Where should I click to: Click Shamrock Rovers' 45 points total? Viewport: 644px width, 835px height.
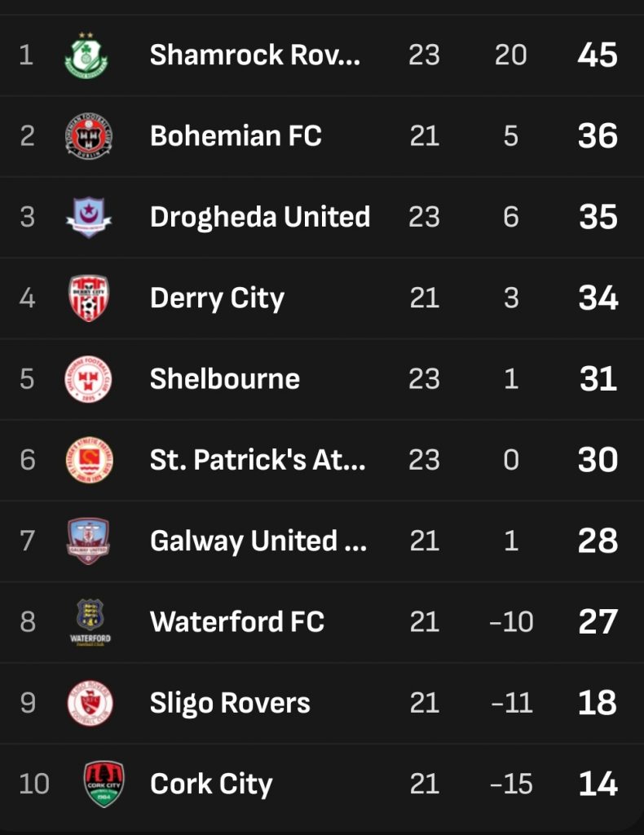click(x=598, y=55)
